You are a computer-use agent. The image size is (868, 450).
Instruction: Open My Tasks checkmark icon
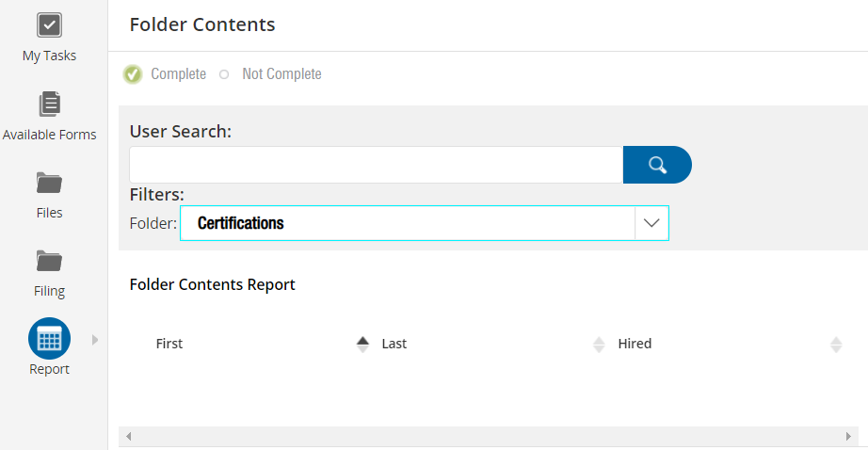[x=49, y=25]
